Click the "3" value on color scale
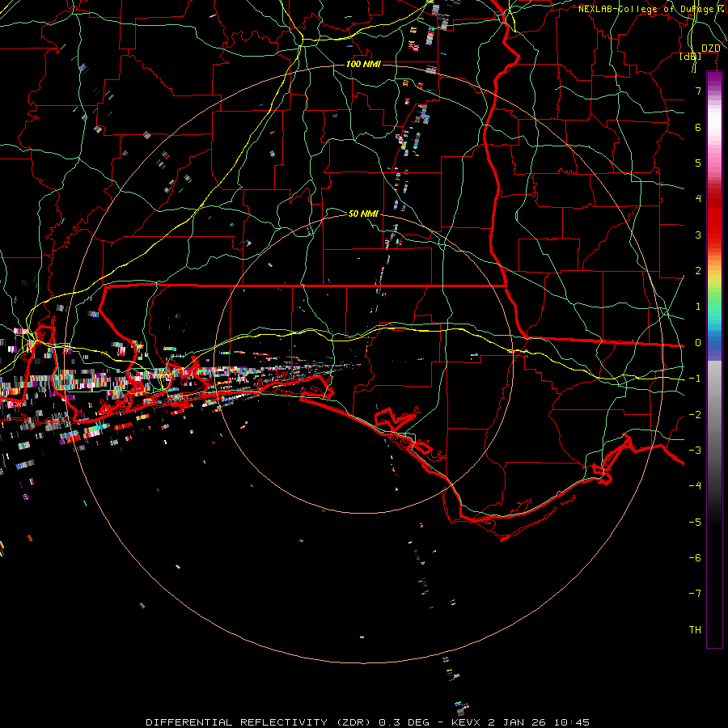Screen dimensions: 728x728 click(698, 235)
